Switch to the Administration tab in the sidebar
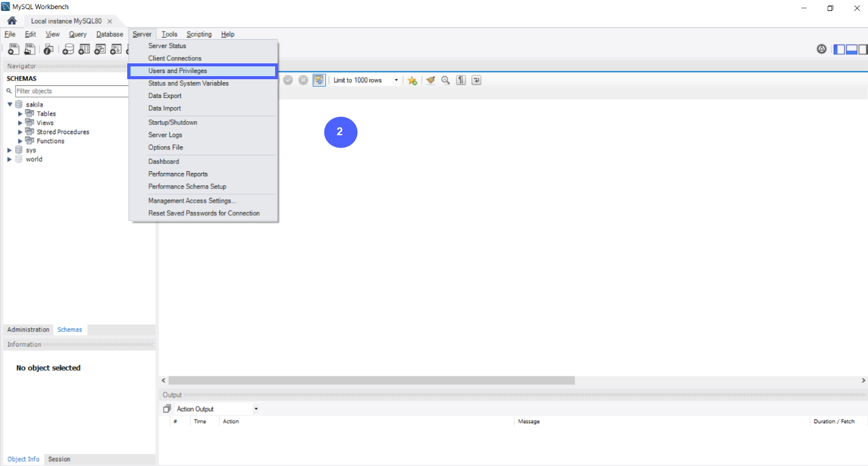Viewport: 868px width, 466px height. tap(28, 329)
